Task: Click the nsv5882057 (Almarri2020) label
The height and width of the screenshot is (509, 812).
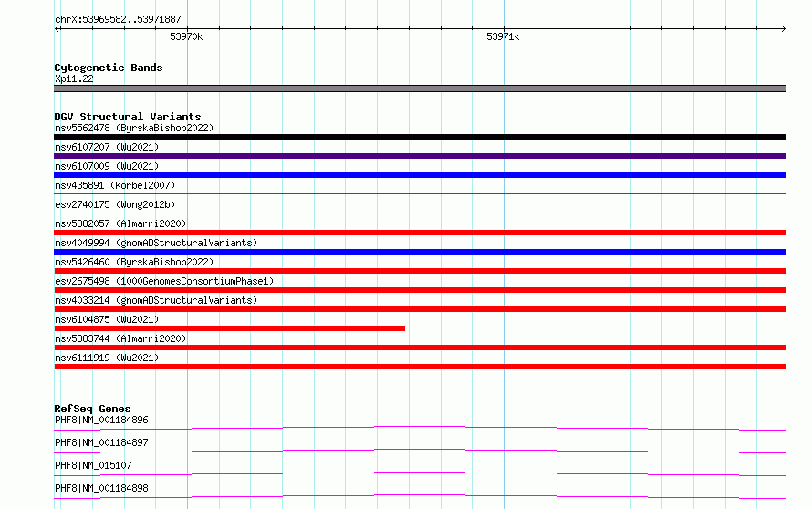Action: coord(120,223)
